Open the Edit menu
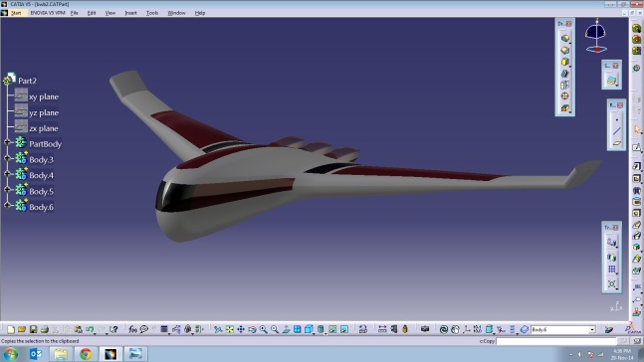Screen dimensions: 644x362 (x=92, y=13)
